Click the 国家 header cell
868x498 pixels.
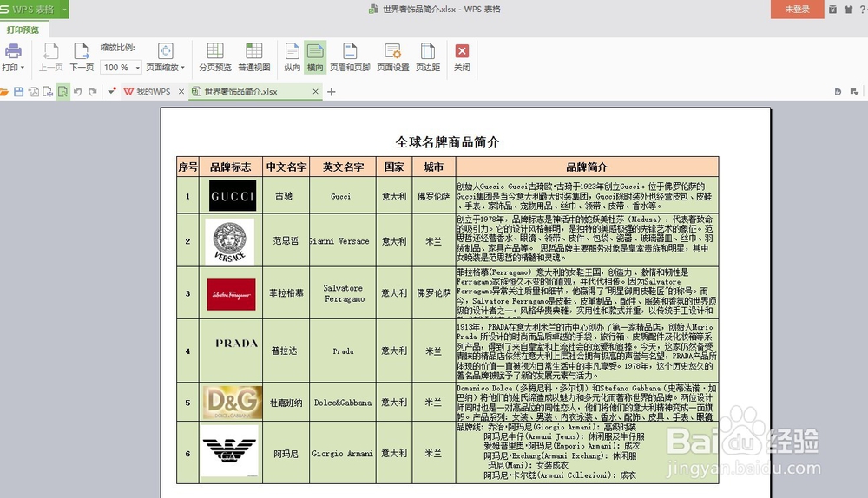click(394, 167)
